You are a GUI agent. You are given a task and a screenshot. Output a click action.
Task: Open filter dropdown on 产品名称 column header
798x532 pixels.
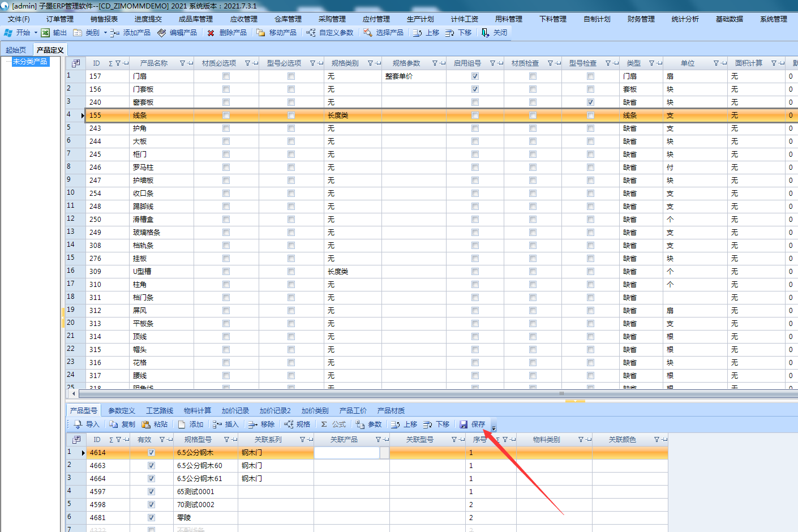pyautogui.click(x=182, y=63)
